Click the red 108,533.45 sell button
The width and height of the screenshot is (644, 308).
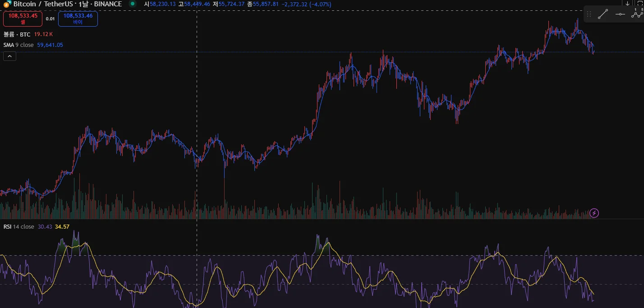click(23, 18)
